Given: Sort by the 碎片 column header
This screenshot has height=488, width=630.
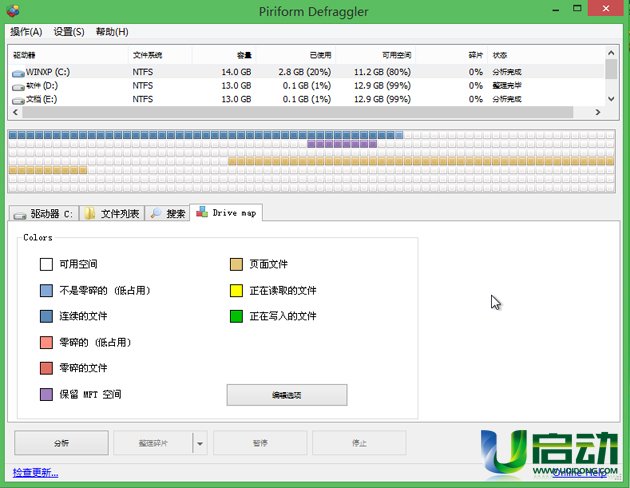Looking at the screenshot, I should [x=452, y=55].
